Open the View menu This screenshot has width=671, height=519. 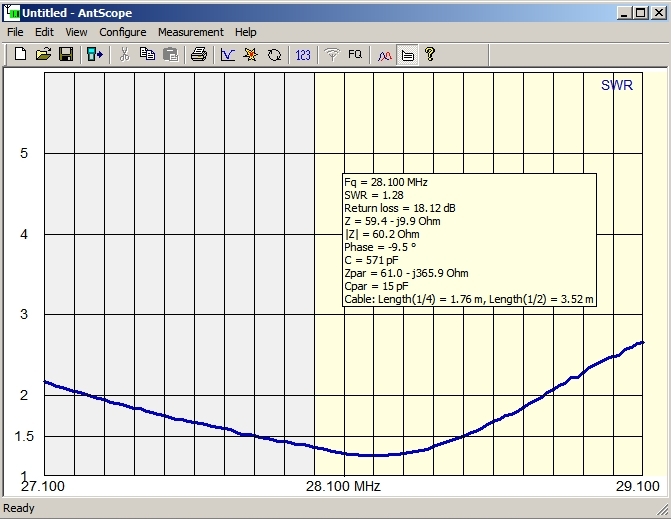pyautogui.click(x=76, y=32)
